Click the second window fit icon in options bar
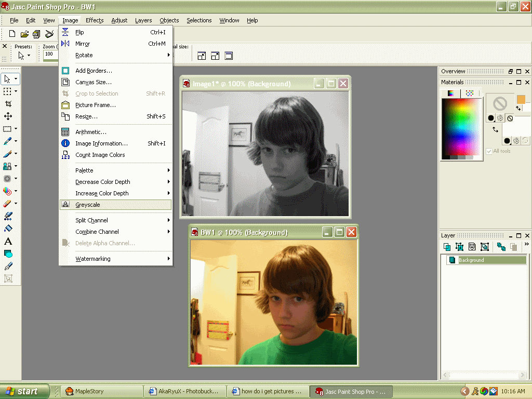Viewport: 532px width, 399px height. (x=215, y=56)
